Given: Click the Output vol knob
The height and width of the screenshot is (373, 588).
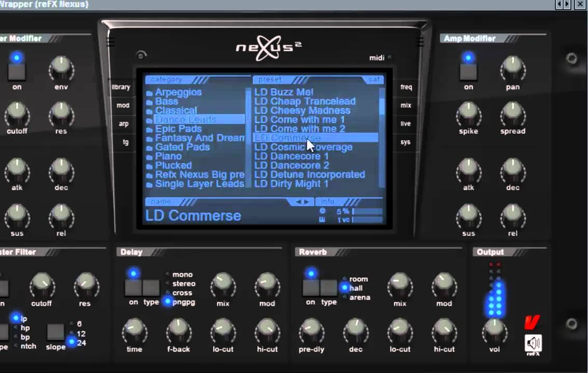Looking at the screenshot, I should (x=494, y=331).
